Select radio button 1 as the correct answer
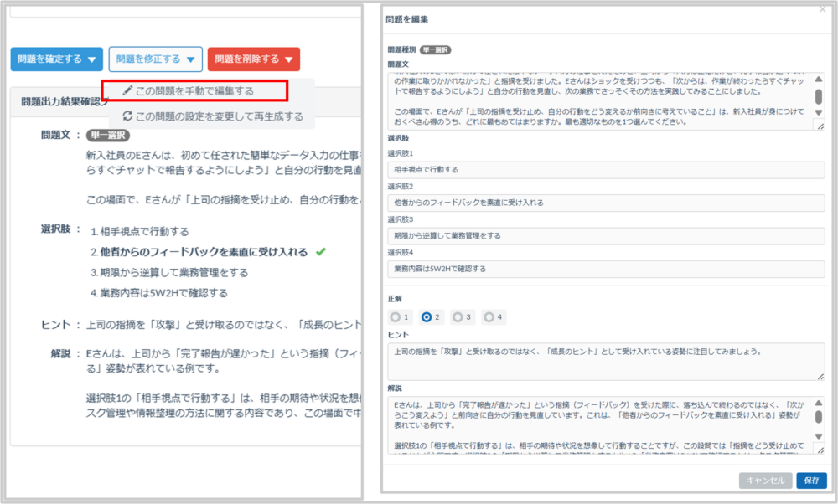Image resolution: width=838 pixels, height=504 pixels. [396, 317]
